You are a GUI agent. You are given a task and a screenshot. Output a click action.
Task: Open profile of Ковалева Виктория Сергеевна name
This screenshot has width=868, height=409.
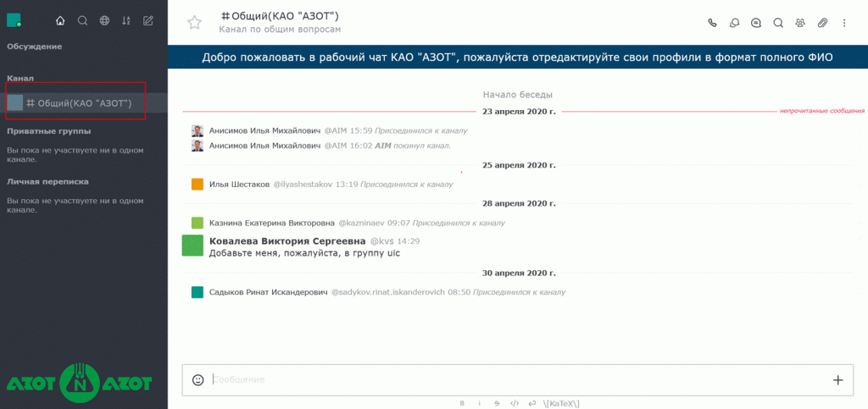point(287,241)
